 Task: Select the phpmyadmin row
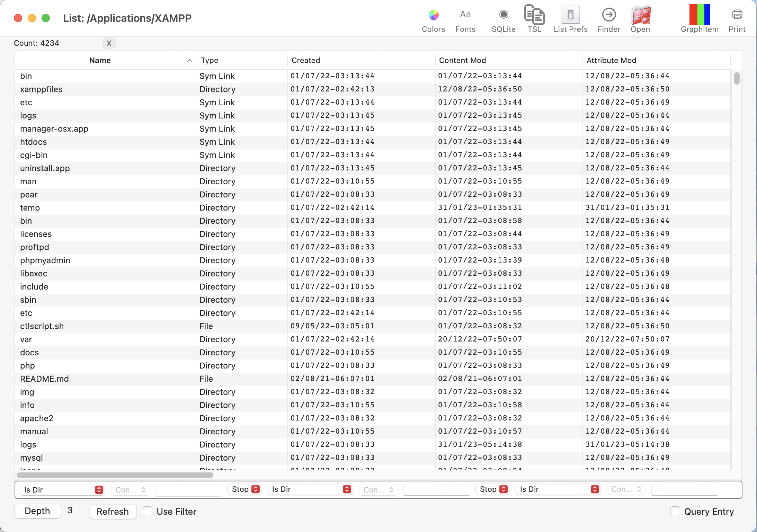pyautogui.click(x=373, y=260)
